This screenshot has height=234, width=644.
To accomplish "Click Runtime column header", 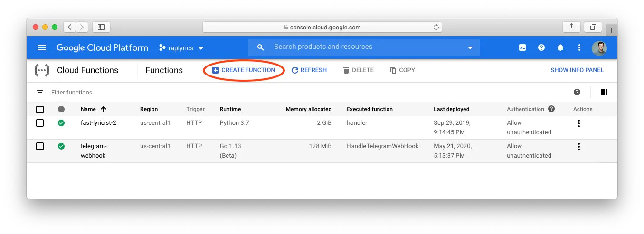I will [x=230, y=109].
